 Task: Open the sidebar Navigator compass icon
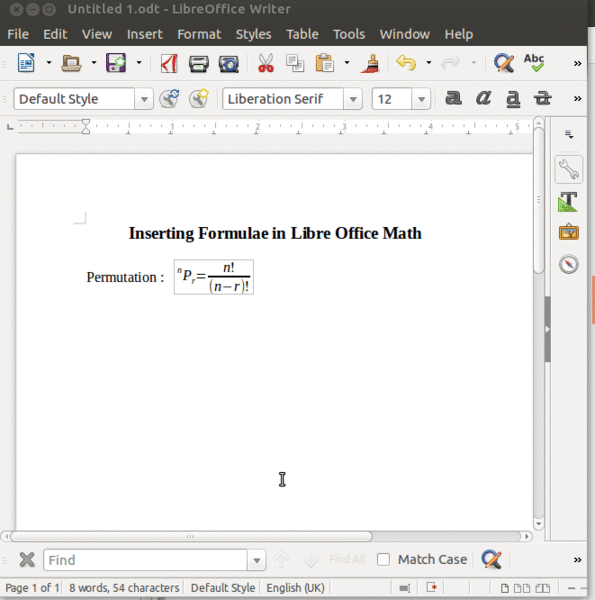(569, 264)
